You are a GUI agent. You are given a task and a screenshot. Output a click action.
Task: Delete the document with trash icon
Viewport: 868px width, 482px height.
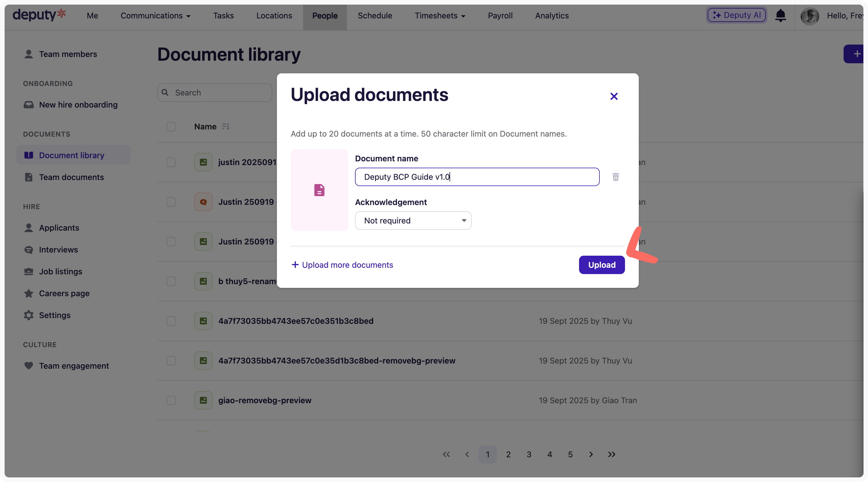[615, 177]
